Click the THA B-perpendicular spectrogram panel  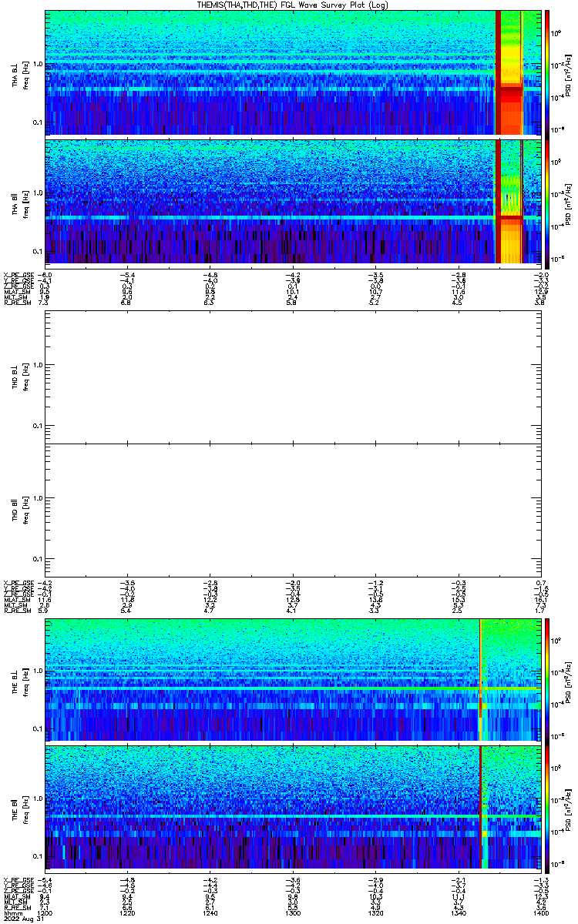[x=293, y=72]
